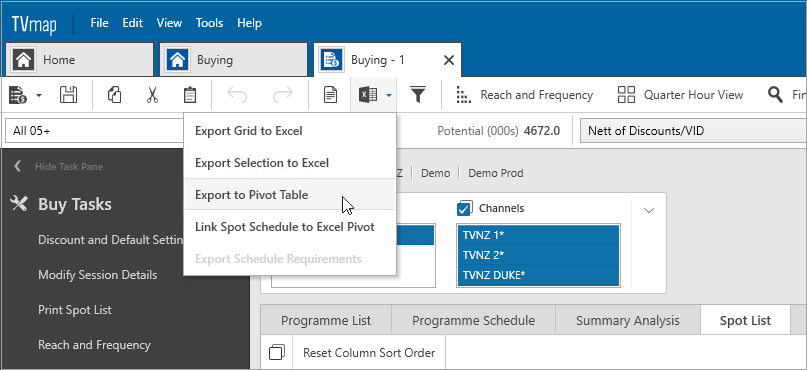Open the View menu

[x=169, y=23]
